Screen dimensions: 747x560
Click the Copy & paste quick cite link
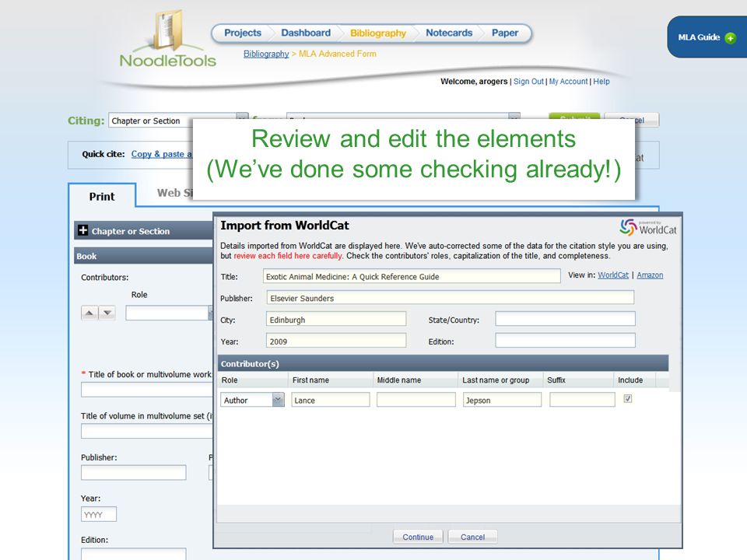(161, 154)
